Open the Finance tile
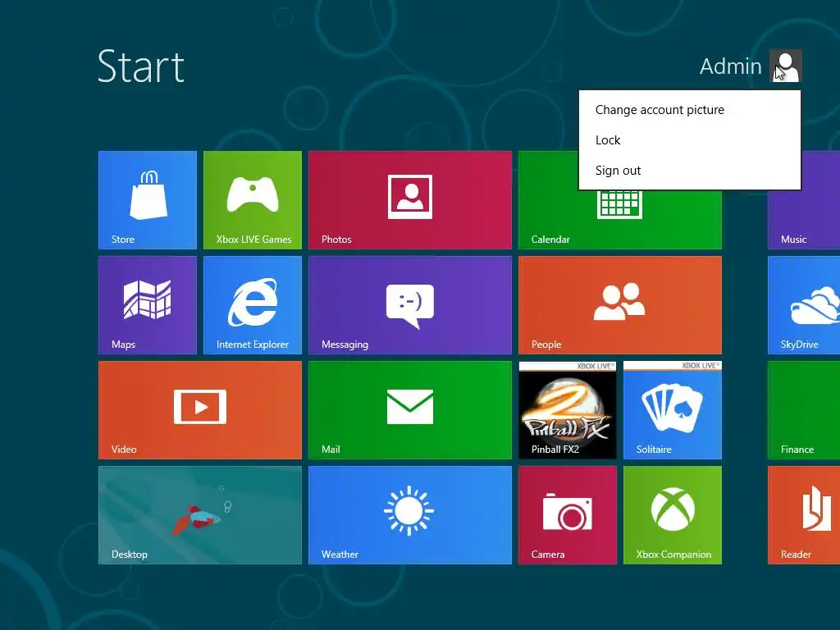The image size is (840, 630). (x=804, y=410)
